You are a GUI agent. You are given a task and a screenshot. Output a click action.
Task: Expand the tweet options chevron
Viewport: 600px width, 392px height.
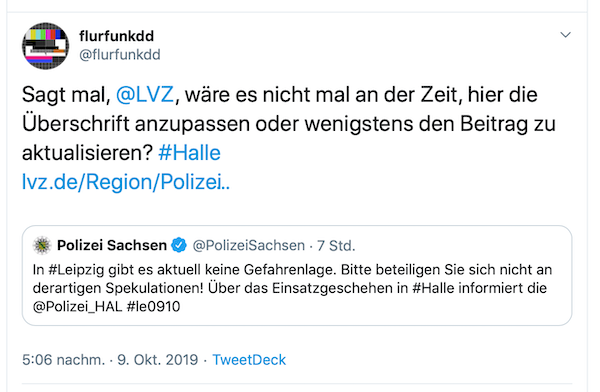[x=565, y=35]
